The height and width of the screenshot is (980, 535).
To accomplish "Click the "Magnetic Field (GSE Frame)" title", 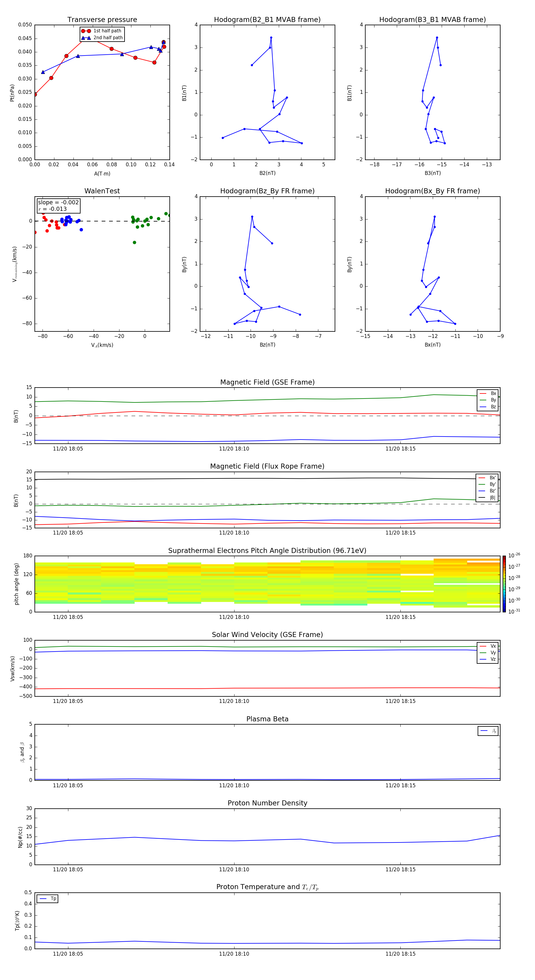I will 267,382.
